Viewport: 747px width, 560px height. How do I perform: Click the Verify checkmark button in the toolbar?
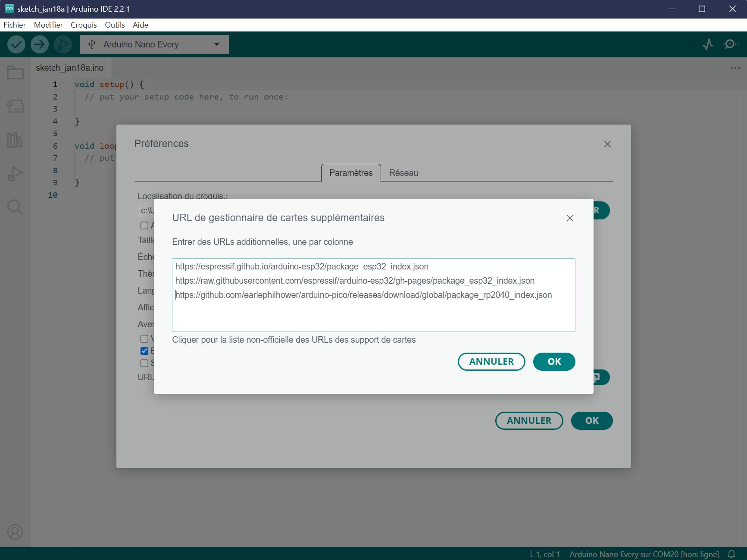pos(16,44)
